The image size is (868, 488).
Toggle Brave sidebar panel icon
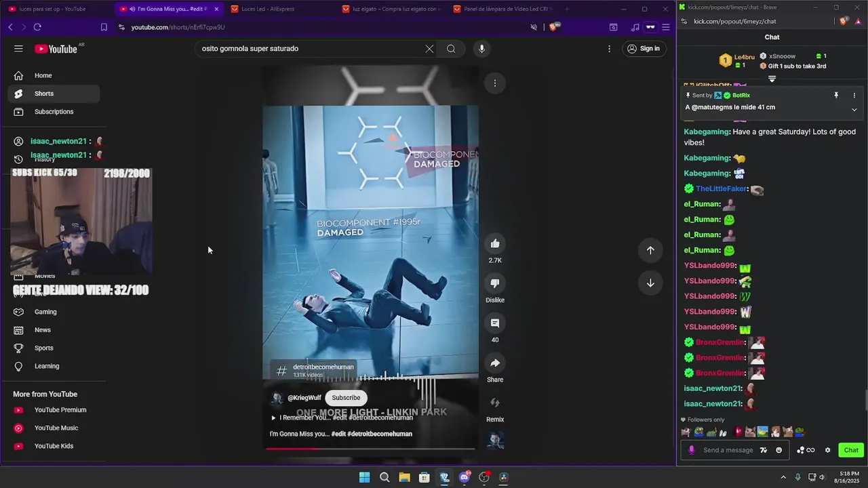click(613, 27)
